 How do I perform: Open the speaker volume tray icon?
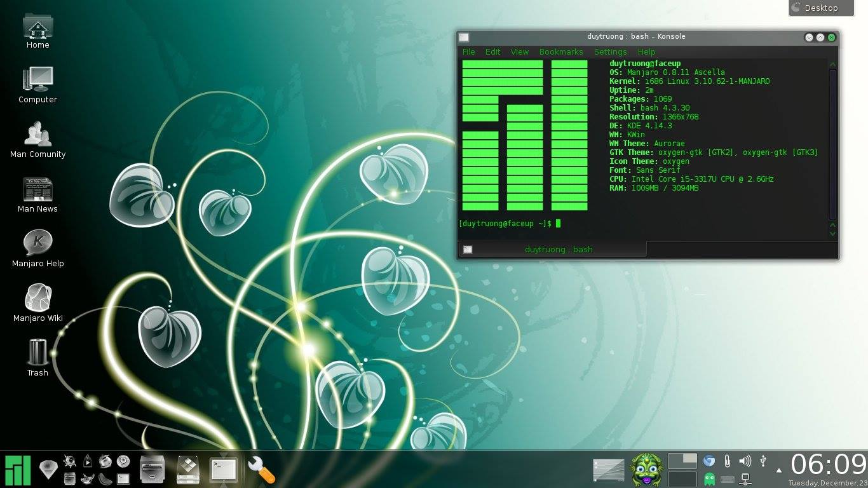point(745,461)
